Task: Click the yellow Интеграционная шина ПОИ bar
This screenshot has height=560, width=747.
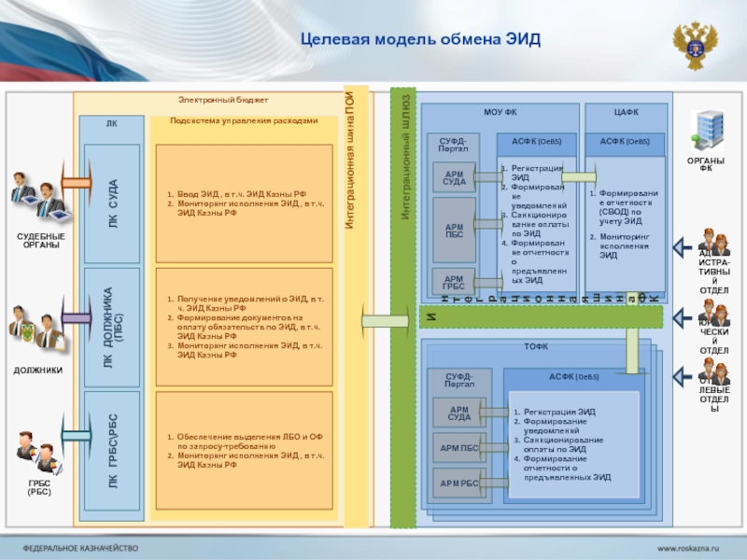Action: coord(356,307)
